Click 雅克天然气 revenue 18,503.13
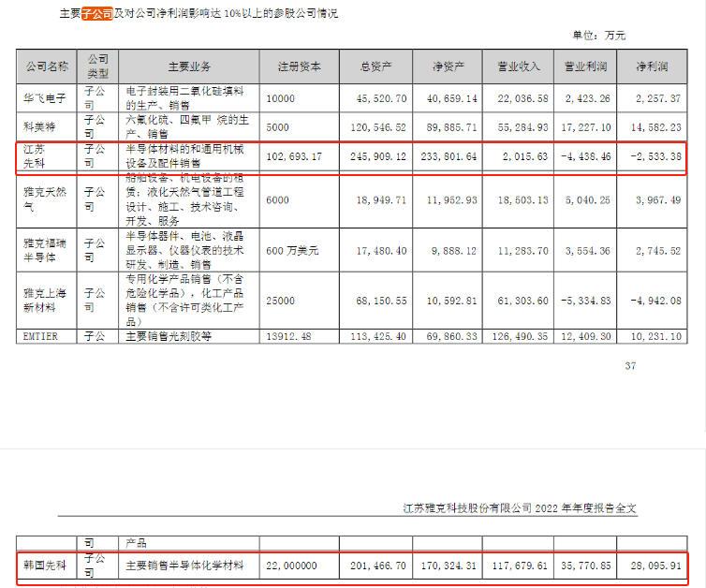706x588 pixels. pos(522,200)
